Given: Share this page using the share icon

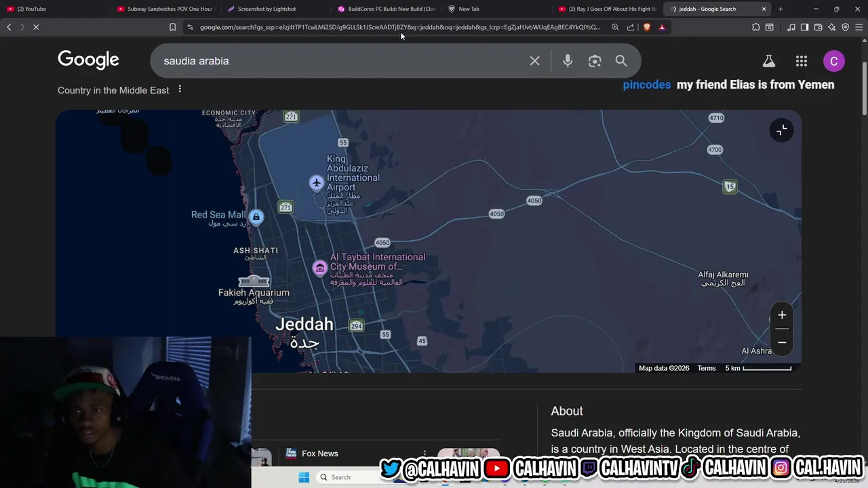Looking at the screenshot, I should [631, 27].
